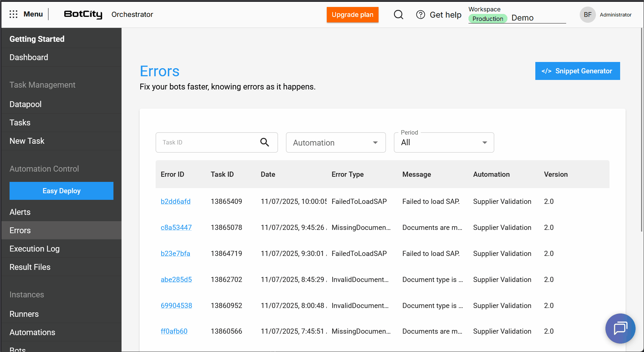
Task: Click inside the Task ID input field
Action: click(x=206, y=142)
